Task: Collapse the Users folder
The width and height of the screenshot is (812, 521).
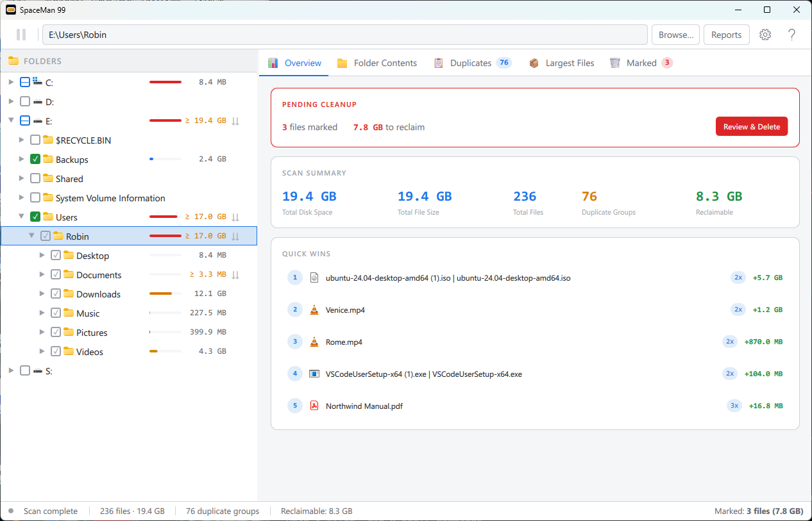Action: tap(21, 217)
